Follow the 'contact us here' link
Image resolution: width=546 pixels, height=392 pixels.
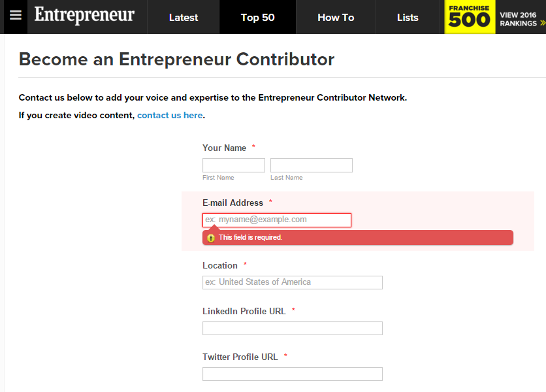tap(170, 116)
